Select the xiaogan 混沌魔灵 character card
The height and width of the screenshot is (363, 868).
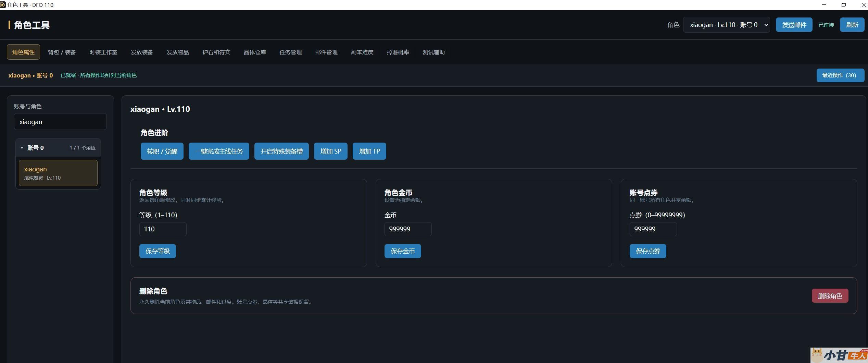click(x=58, y=173)
